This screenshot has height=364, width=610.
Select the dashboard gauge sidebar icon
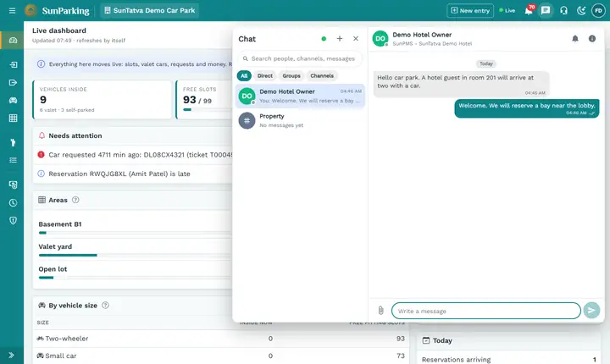click(13, 41)
